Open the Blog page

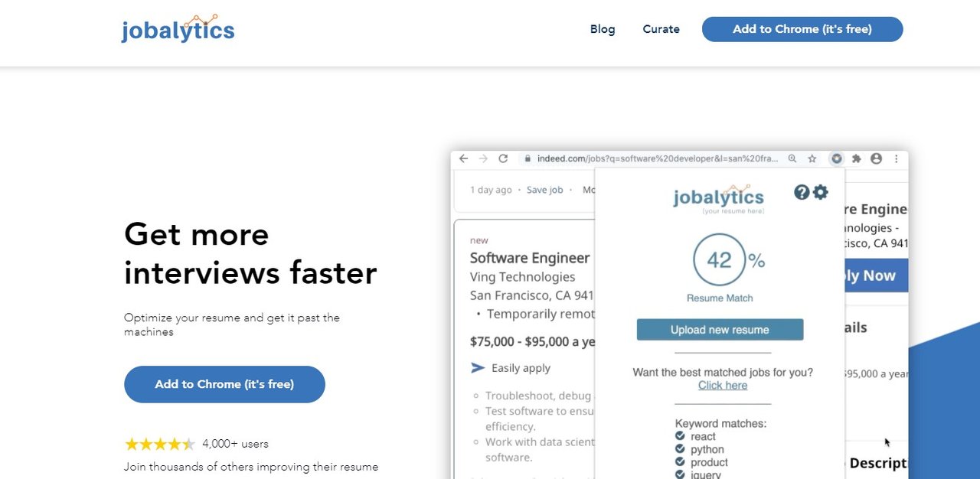(603, 29)
